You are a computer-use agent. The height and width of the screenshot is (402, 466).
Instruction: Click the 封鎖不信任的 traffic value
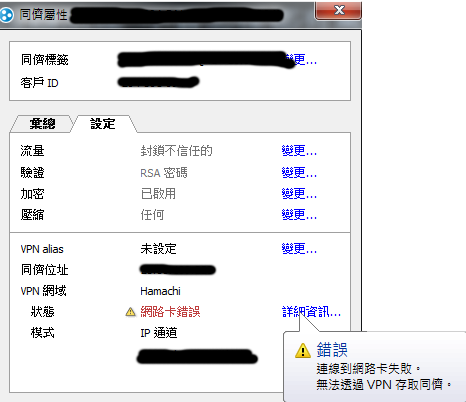(176, 151)
